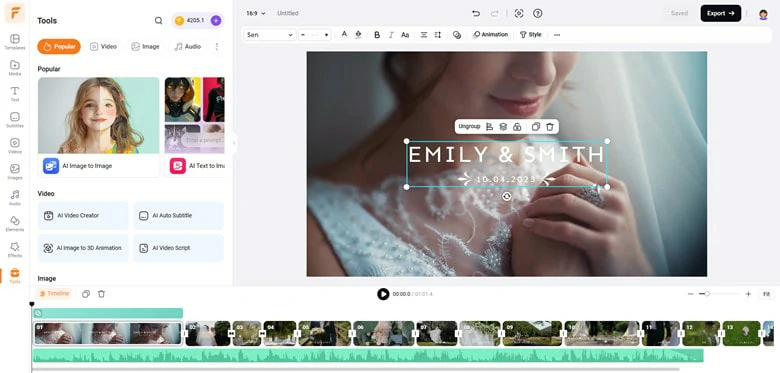
Task: Zoom in the timeline with plus
Action: pos(748,294)
